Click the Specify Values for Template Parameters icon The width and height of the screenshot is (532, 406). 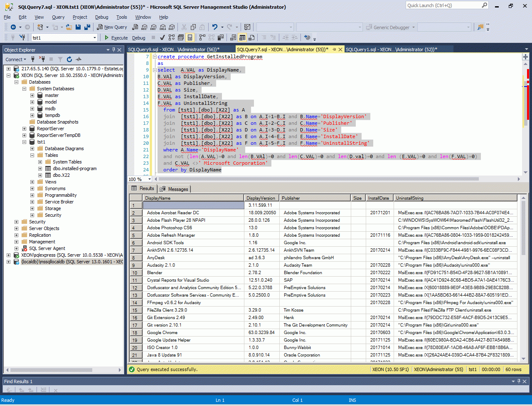[308, 37]
